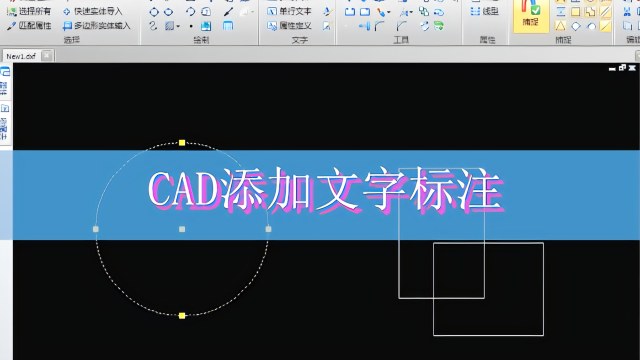
Task: Expand the dimension tool dropdown arrow
Action: click(411, 12)
